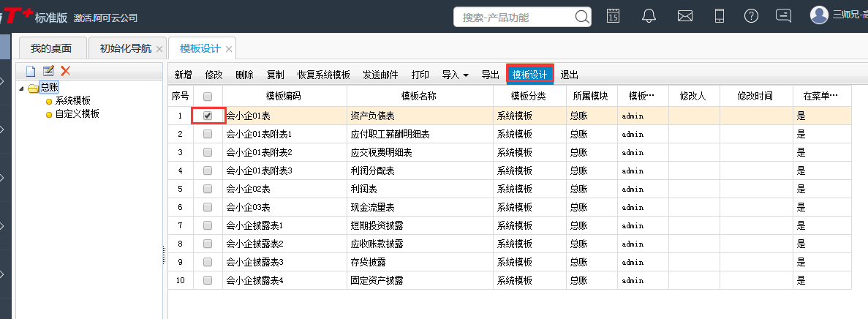868x319 pixels.
Task: Check the 会小企01表附表1 row checkbox
Action: point(208,134)
